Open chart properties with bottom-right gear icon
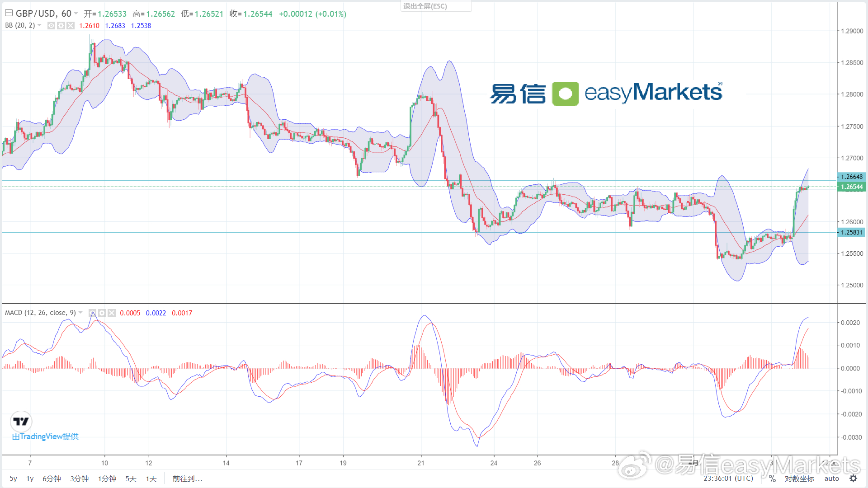The width and height of the screenshot is (868, 488). pos(854,479)
